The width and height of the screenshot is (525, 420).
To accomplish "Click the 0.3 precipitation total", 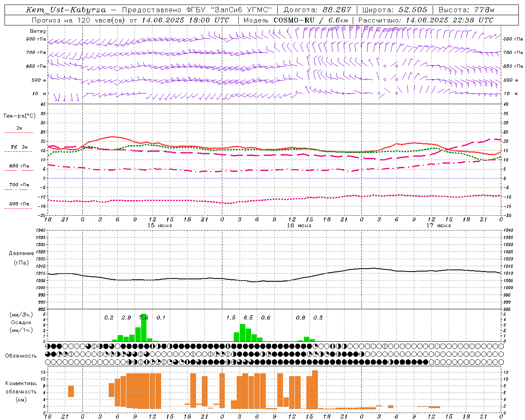I will coord(318,318).
